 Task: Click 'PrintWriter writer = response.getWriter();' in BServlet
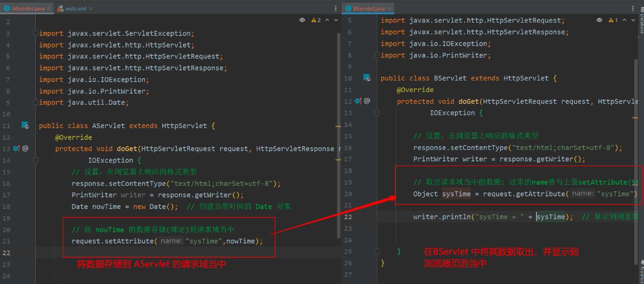click(x=499, y=159)
